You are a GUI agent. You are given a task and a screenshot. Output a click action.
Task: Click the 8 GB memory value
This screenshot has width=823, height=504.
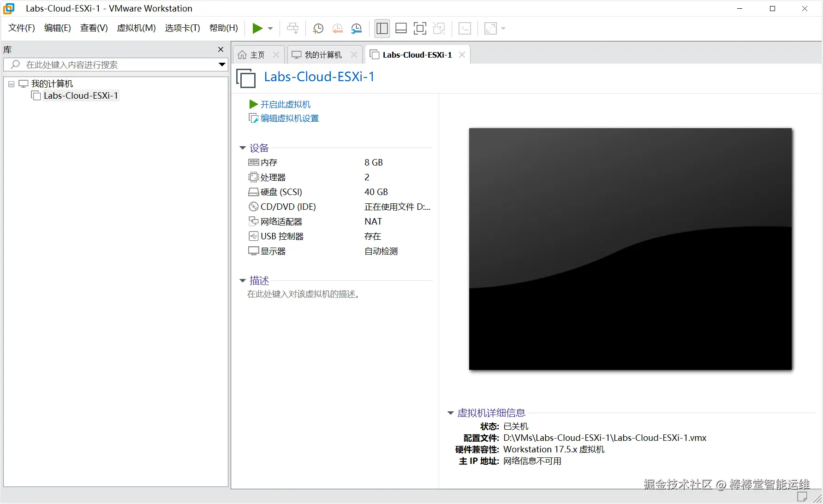(x=374, y=162)
